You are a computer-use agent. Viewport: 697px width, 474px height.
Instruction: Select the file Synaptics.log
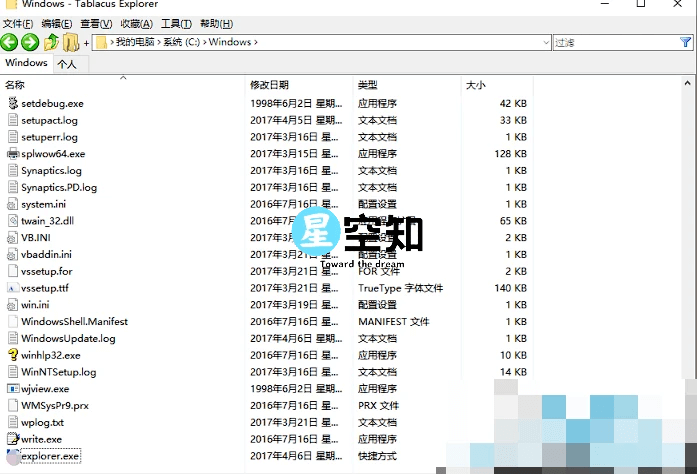click(x=52, y=171)
